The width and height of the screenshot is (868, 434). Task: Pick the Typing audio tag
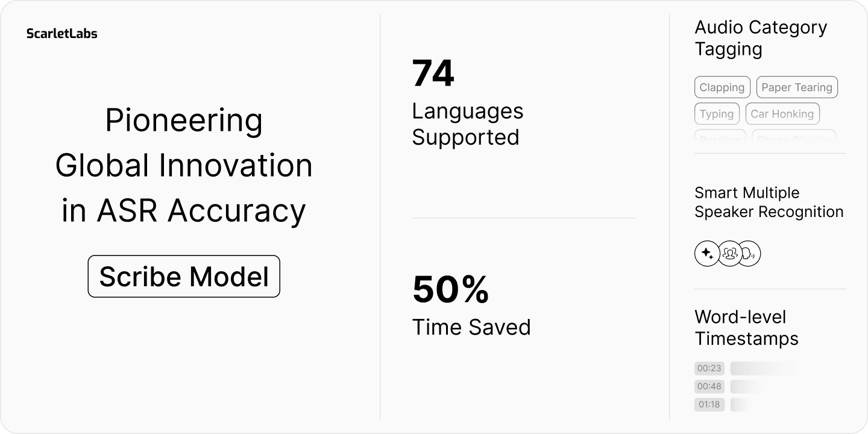(717, 114)
